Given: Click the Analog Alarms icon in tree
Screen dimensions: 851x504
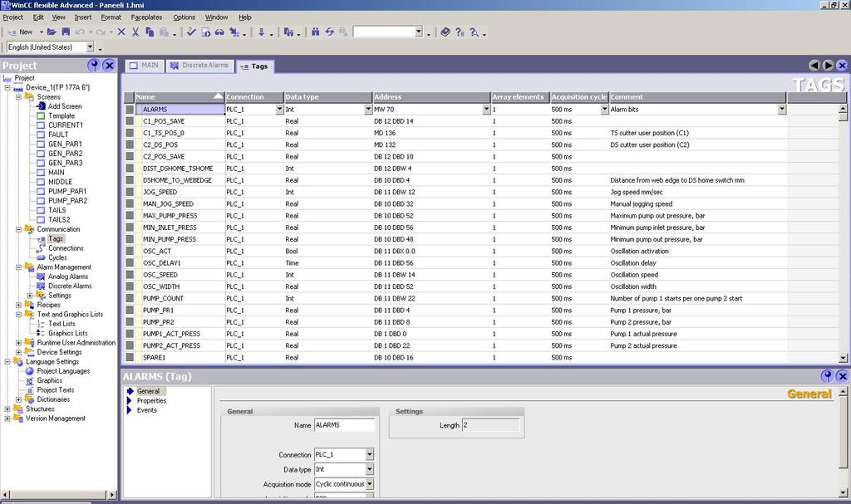Looking at the screenshot, I should tap(41, 276).
